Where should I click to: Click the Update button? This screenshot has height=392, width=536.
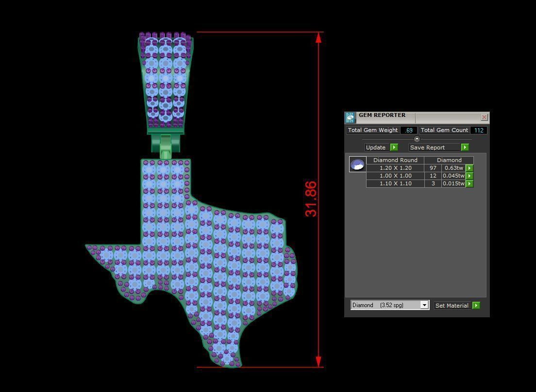point(378,147)
